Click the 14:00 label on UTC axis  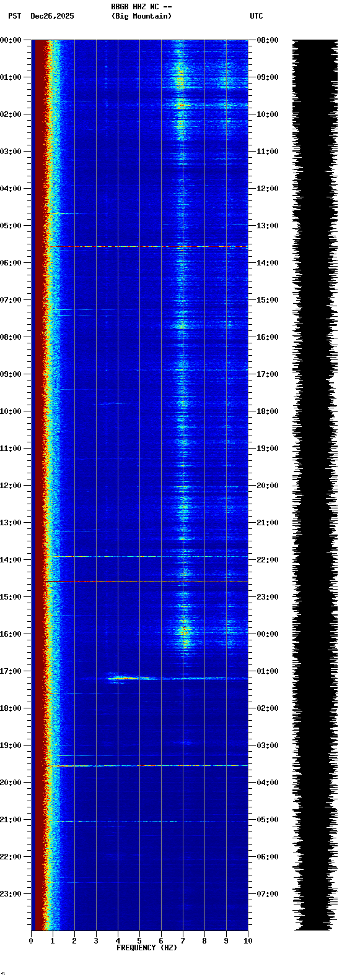coord(267,263)
